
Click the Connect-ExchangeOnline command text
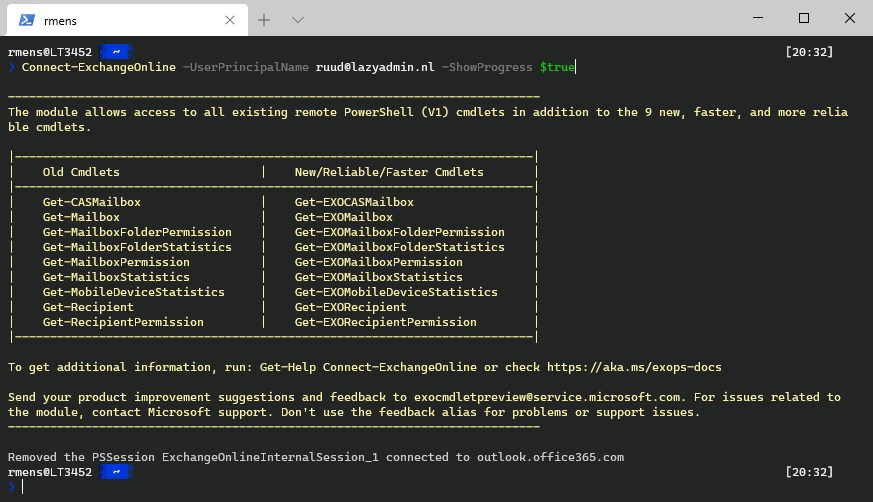pos(99,67)
